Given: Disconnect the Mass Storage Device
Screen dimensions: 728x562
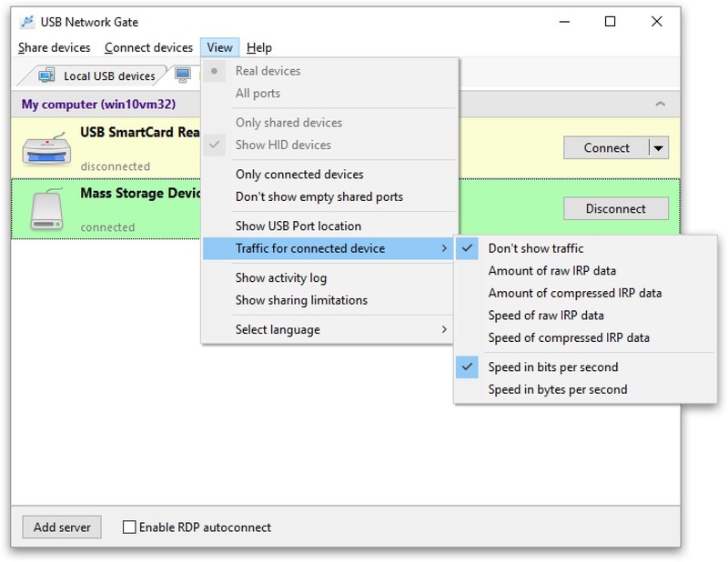Looking at the screenshot, I should coord(616,209).
